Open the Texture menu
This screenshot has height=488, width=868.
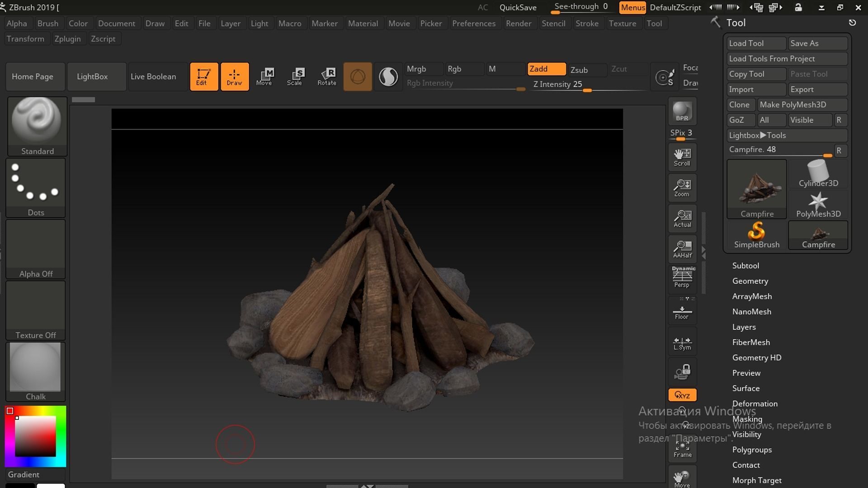tap(623, 23)
